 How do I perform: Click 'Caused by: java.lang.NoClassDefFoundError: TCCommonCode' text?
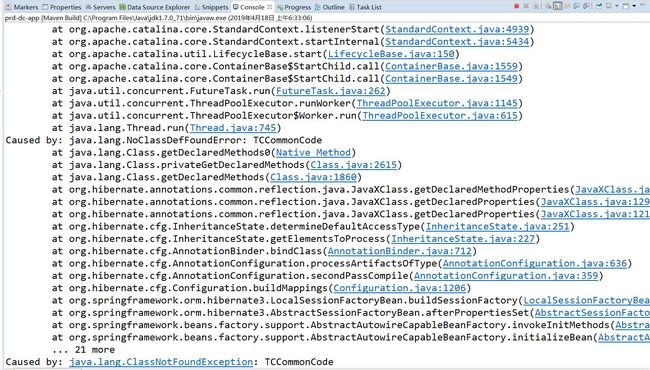[x=164, y=140]
